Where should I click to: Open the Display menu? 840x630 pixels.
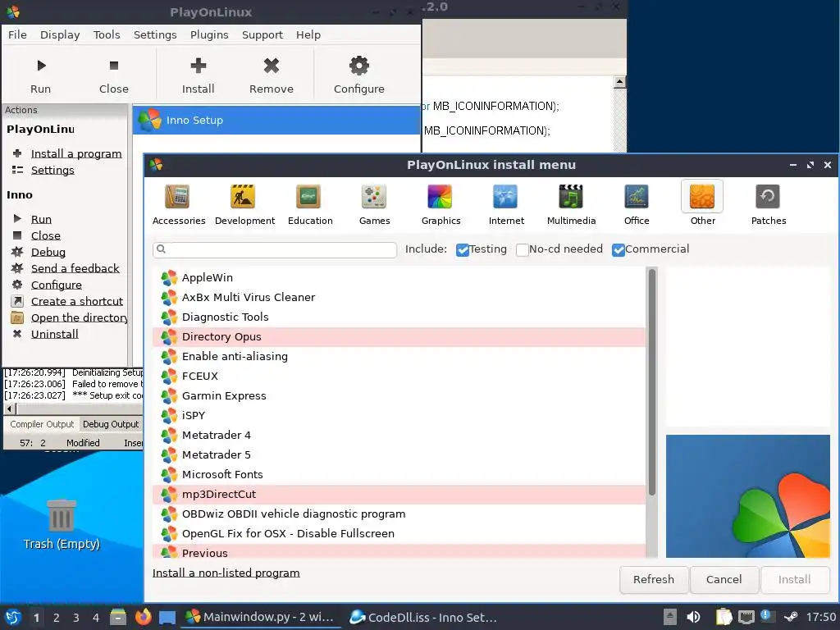60,34
